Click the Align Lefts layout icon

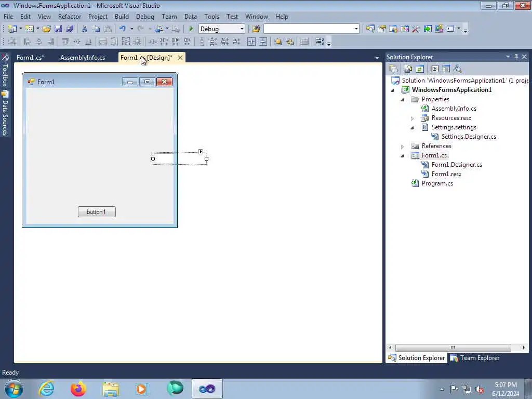[x=28, y=42]
